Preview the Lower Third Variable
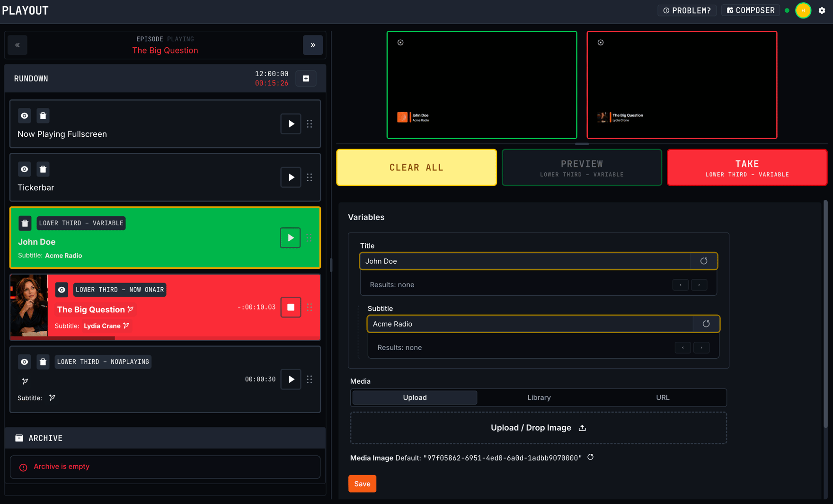This screenshot has height=504, width=833. coord(582,168)
